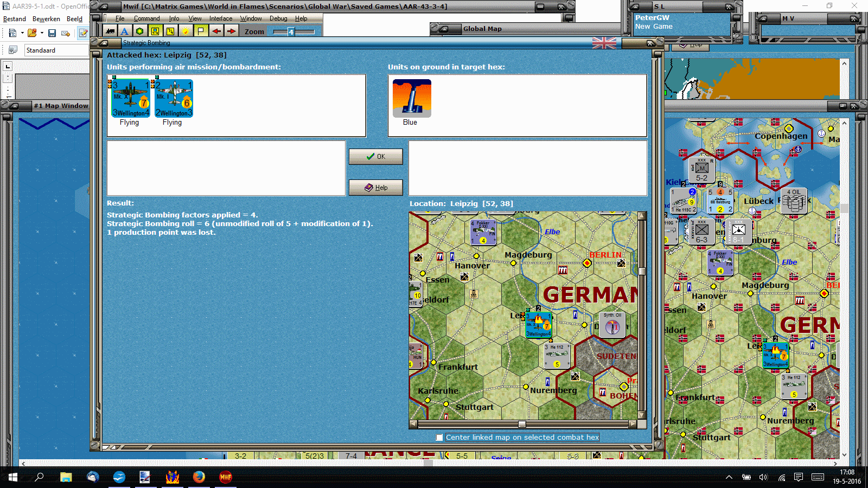Click OK in Strategic Bombing dialog
The image size is (868, 488).
(375, 156)
